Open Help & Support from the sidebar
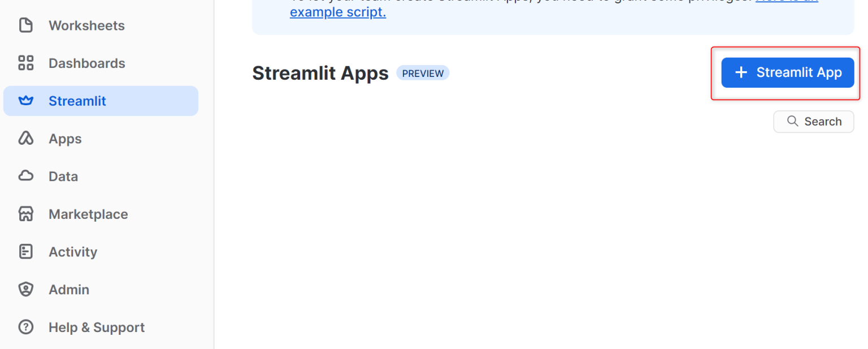The height and width of the screenshot is (349, 868). click(96, 327)
